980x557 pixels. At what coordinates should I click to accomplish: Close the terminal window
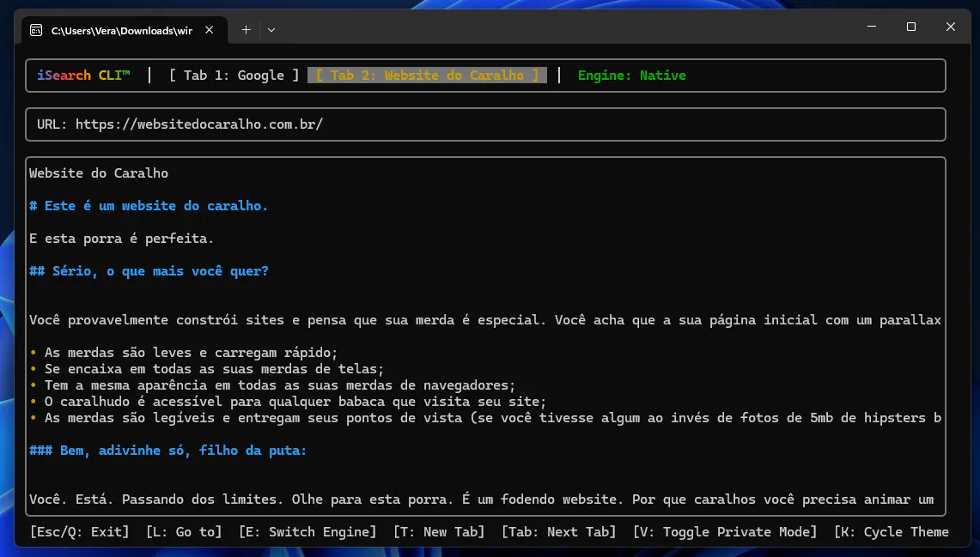(951, 27)
